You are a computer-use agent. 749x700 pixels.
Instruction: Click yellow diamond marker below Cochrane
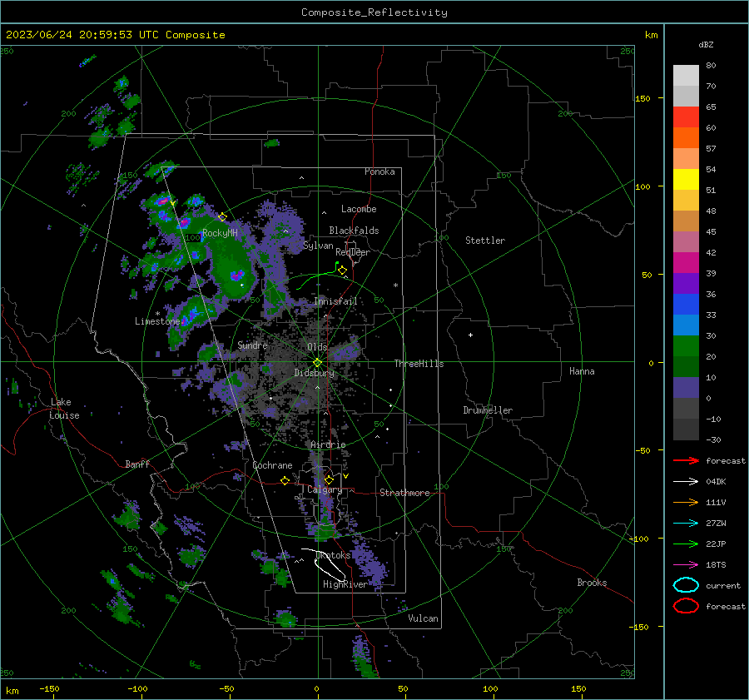(285, 480)
